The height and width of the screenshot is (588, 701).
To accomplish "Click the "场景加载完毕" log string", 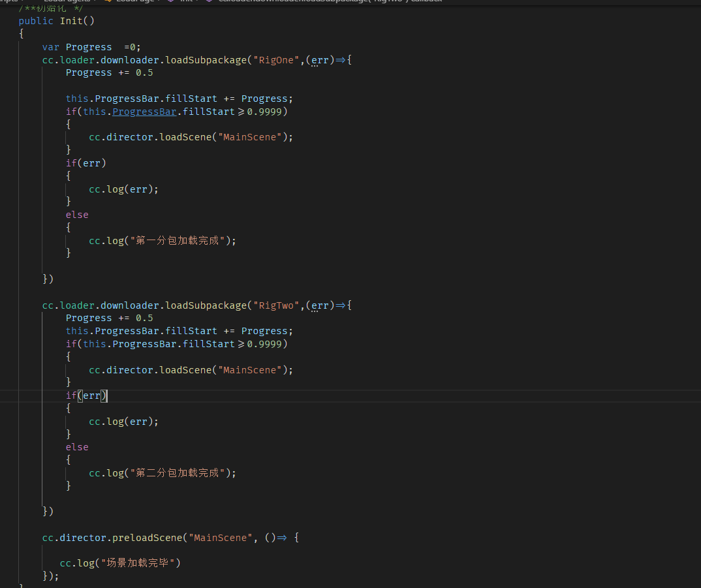I will click(138, 563).
